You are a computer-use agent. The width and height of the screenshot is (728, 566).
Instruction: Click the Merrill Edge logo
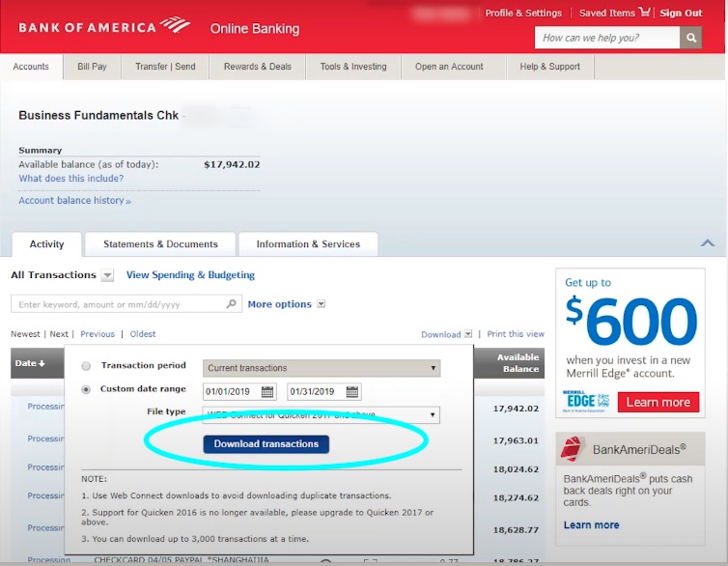[586, 401]
